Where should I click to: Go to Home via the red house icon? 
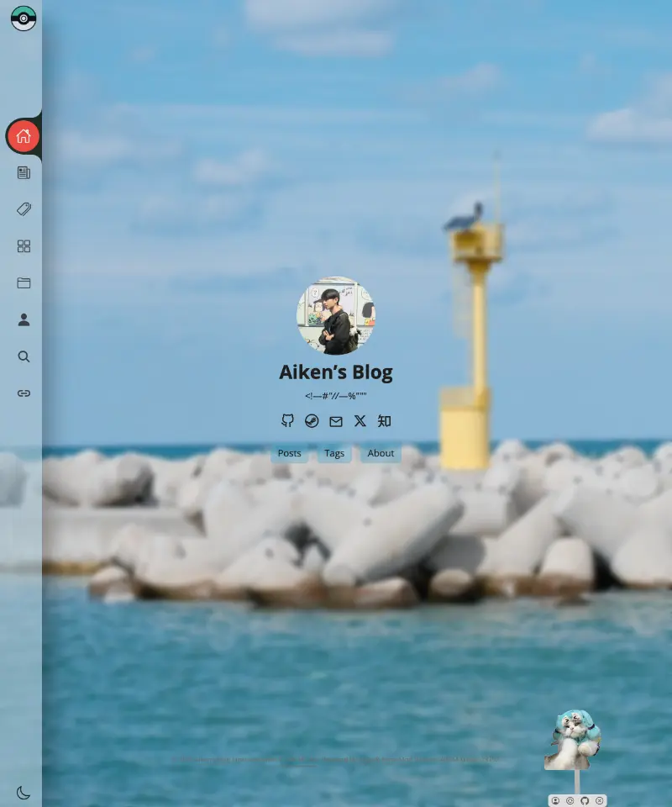point(24,136)
